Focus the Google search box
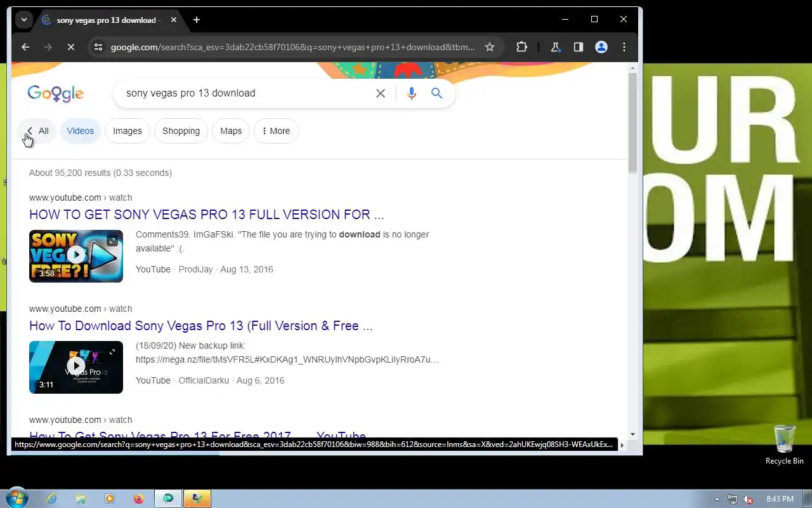812x508 pixels. (247, 93)
